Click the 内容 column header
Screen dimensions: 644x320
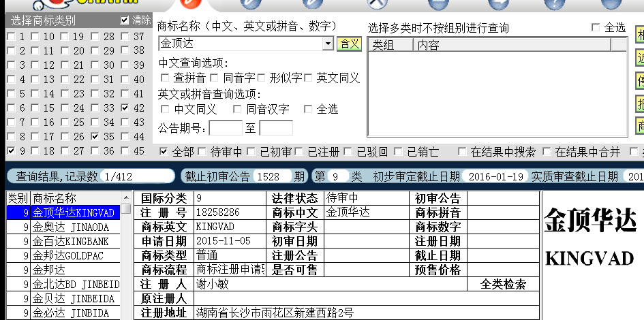pos(512,45)
